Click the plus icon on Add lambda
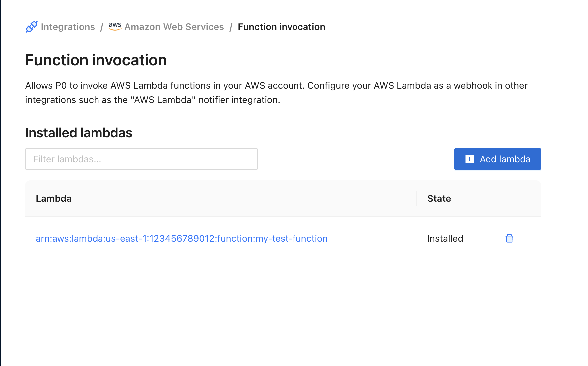The width and height of the screenshot is (588, 366). pyautogui.click(x=469, y=159)
